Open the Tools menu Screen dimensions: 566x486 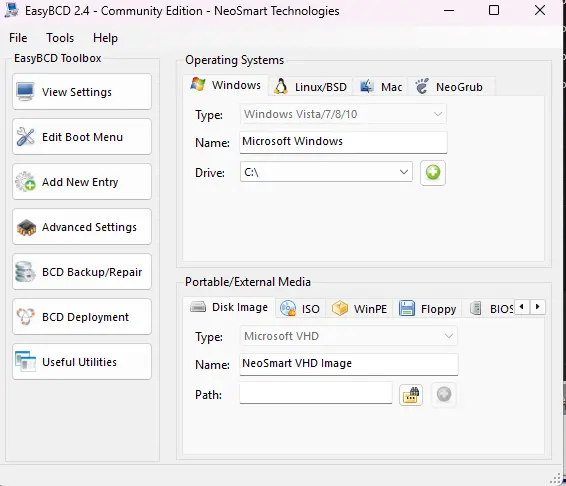click(60, 38)
